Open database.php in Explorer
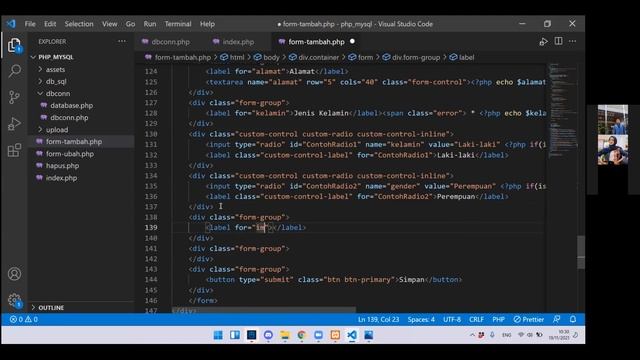The image size is (640, 360). click(x=71, y=105)
